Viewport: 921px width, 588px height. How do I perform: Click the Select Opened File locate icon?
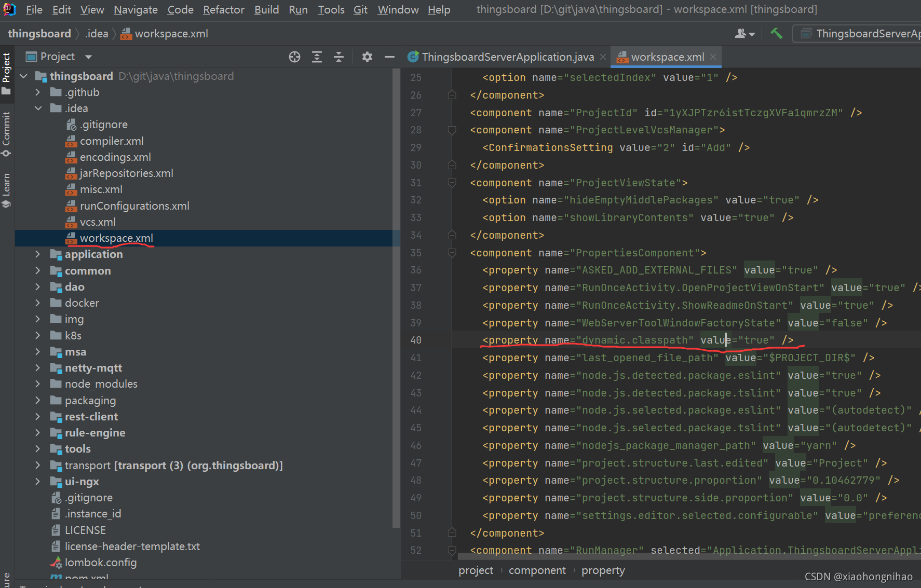coord(294,57)
